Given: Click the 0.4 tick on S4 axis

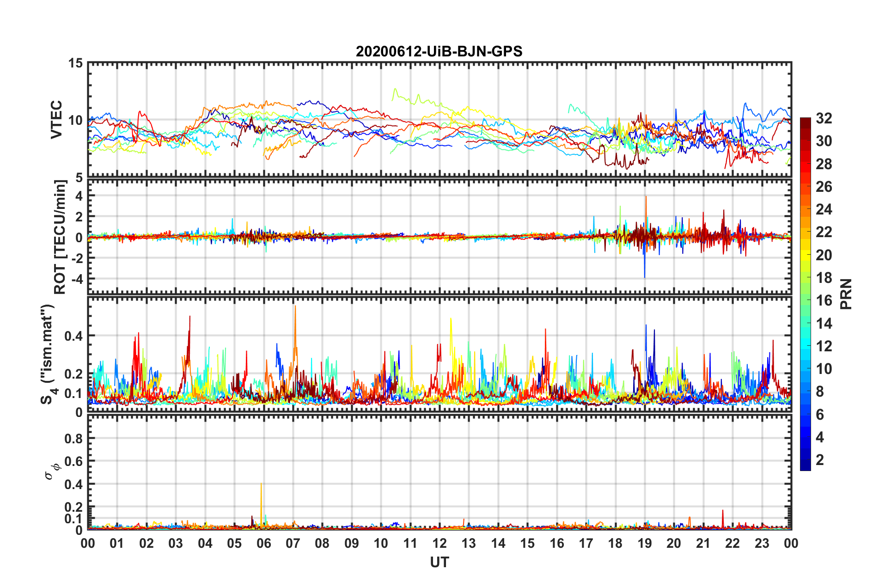Looking at the screenshot, I should pos(73,336).
